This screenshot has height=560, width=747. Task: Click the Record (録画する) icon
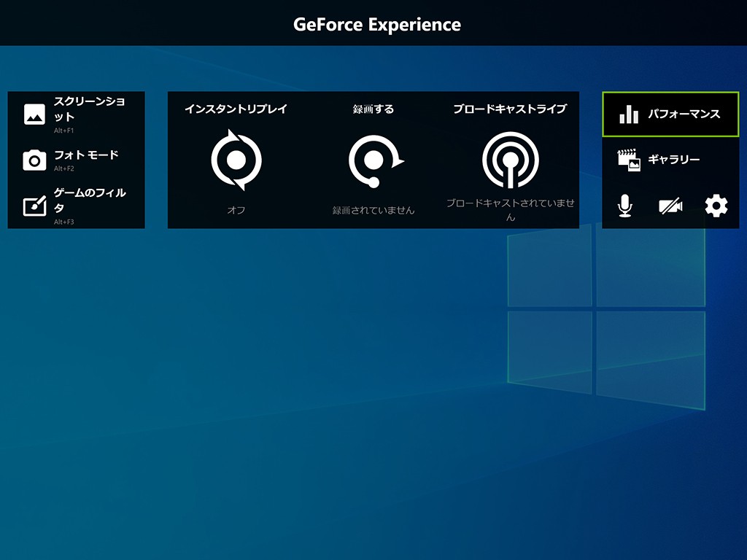tap(375, 161)
